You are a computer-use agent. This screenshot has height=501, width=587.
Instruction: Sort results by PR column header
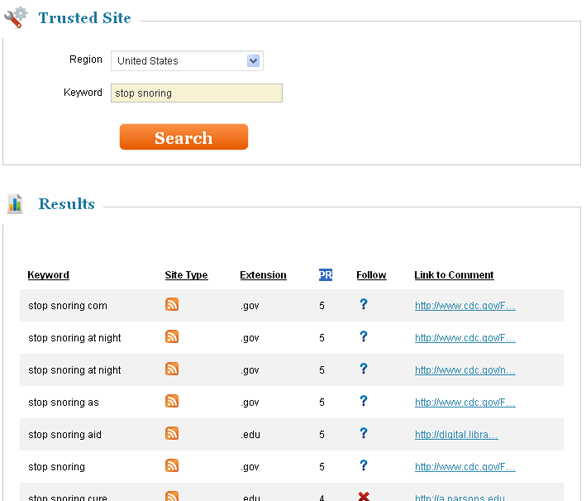pyautogui.click(x=325, y=275)
